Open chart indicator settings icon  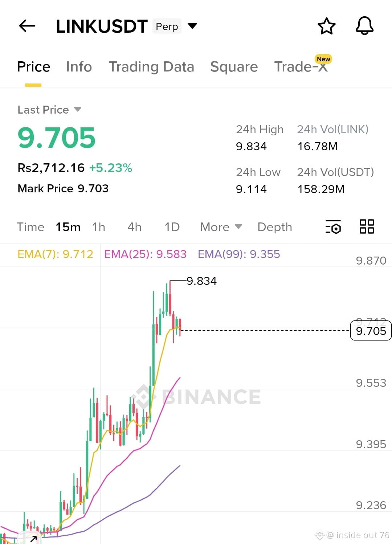[333, 227]
